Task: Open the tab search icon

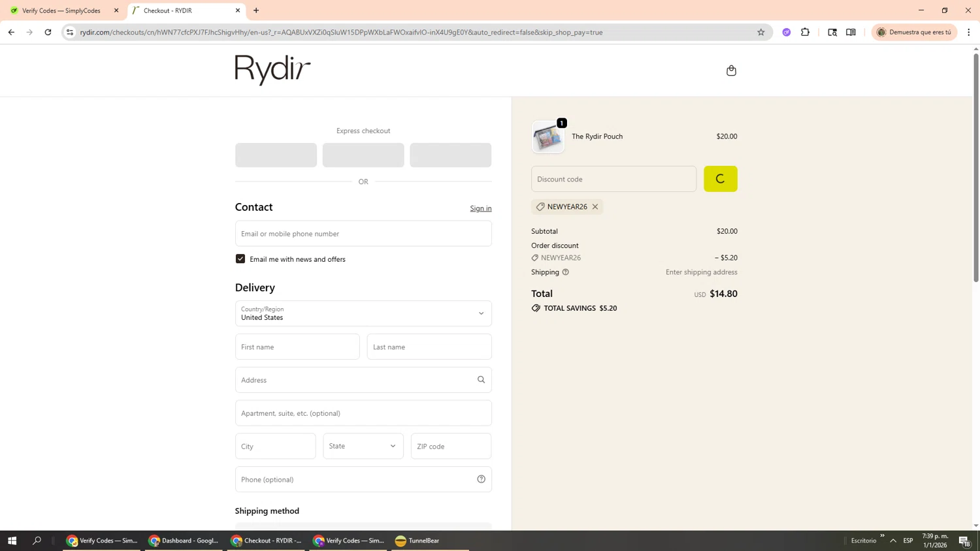Action: pyautogui.click(x=832, y=32)
